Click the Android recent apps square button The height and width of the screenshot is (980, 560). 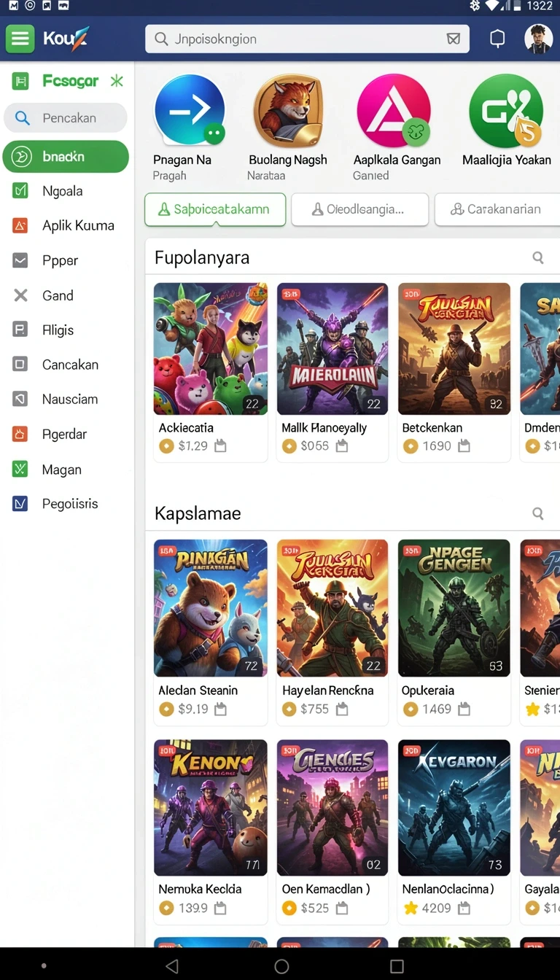pos(397,966)
